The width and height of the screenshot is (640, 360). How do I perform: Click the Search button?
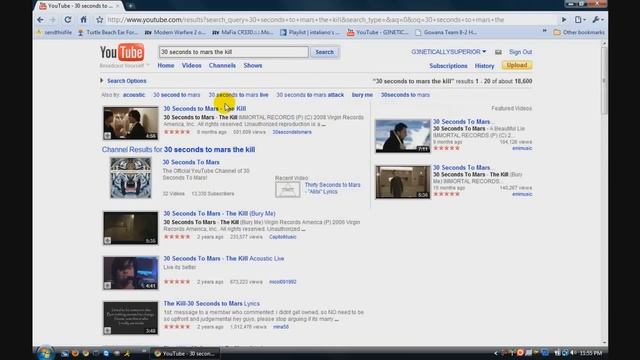(324, 52)
